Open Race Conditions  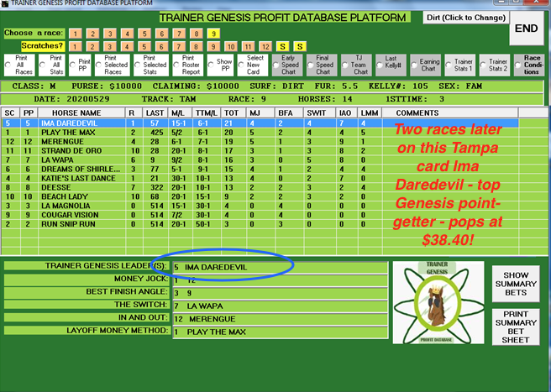click(529, 65)
